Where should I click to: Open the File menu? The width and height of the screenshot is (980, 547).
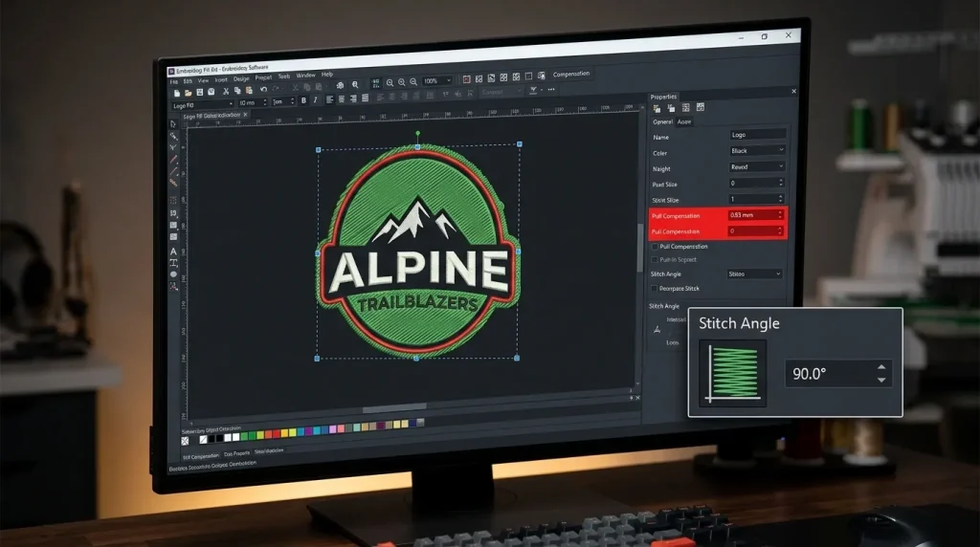pyautogui.click(x=174, y=82)
